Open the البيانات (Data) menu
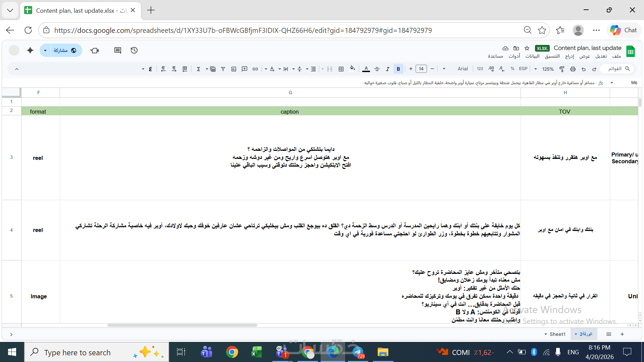The height and width of the screenshot is (362, 644). [532, 56]
